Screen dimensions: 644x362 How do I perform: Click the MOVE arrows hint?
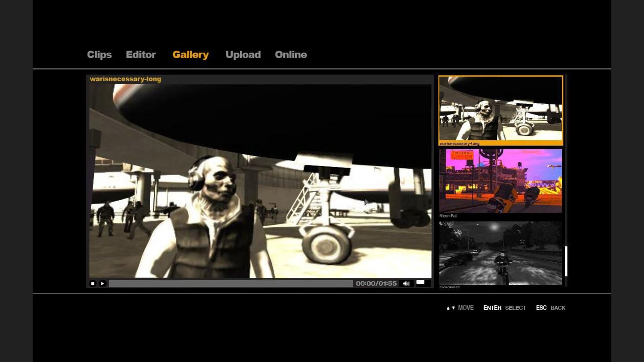460,308
